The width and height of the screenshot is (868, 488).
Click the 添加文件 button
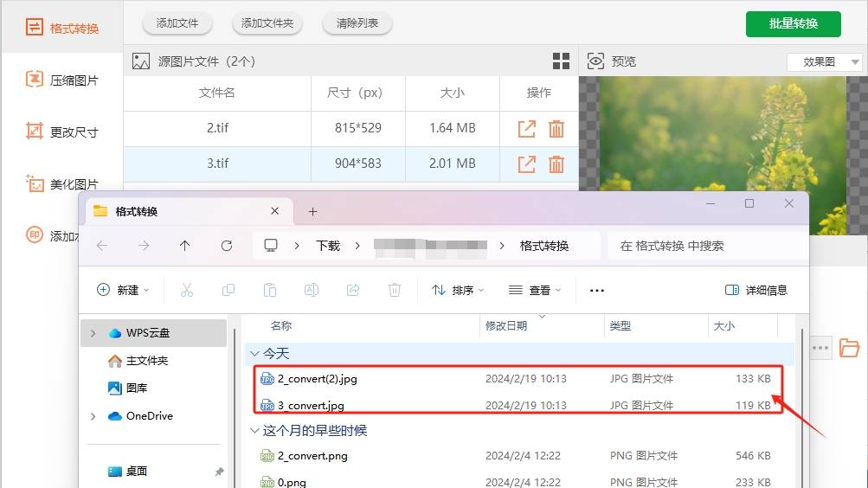pyautogui.click(x=177, y=23)
